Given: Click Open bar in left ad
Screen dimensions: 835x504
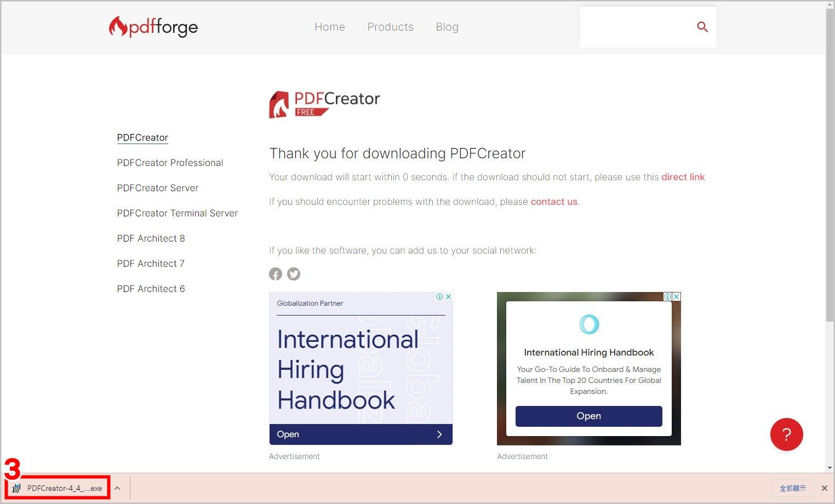Looking at the screenshot, I should click(361, 434).
